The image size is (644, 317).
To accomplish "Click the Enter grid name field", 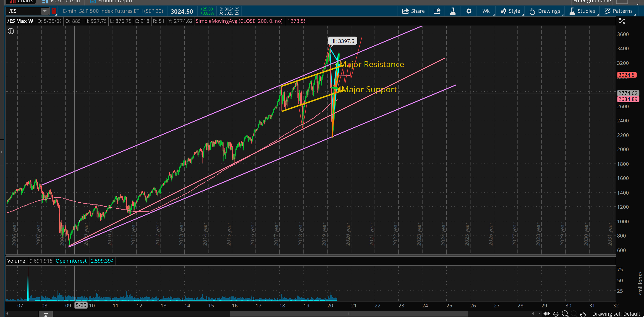I will (592, 2).
